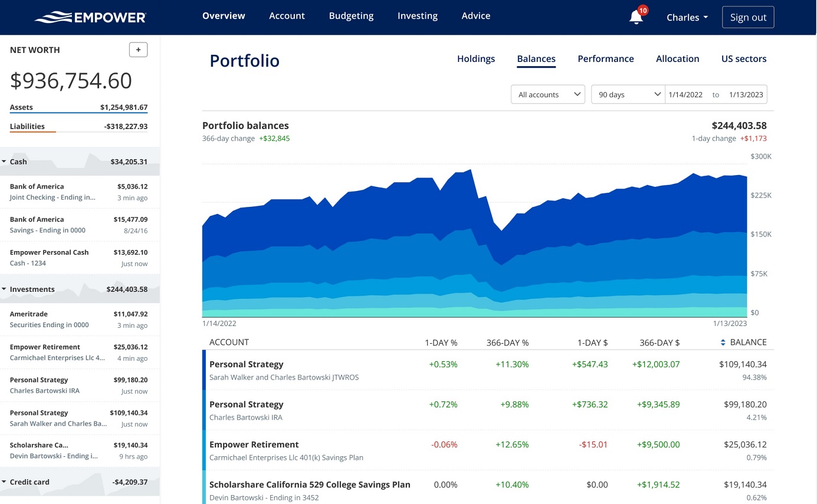Click the 366-DAY % column header

pyautogui.click(x=507, y=342)
